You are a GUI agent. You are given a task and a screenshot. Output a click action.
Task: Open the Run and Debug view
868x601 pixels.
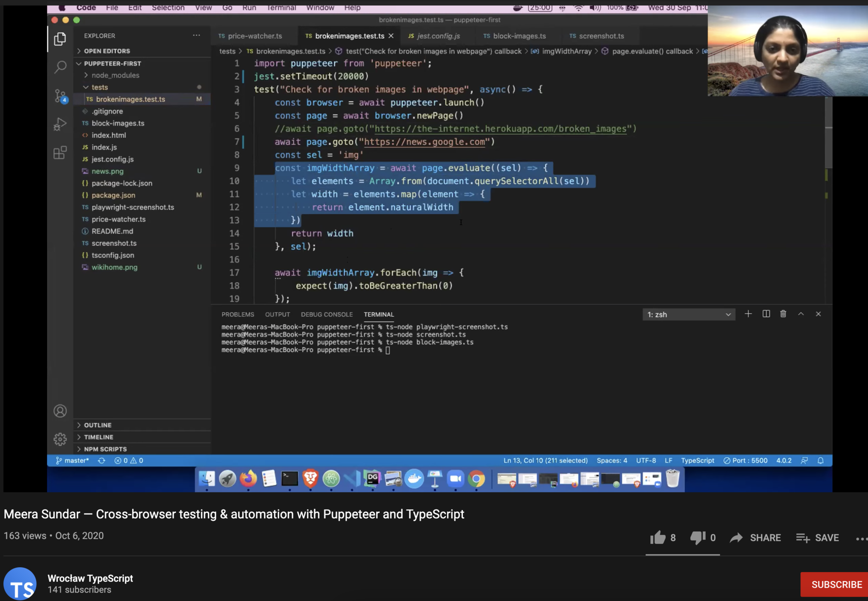tap(60, 124)
